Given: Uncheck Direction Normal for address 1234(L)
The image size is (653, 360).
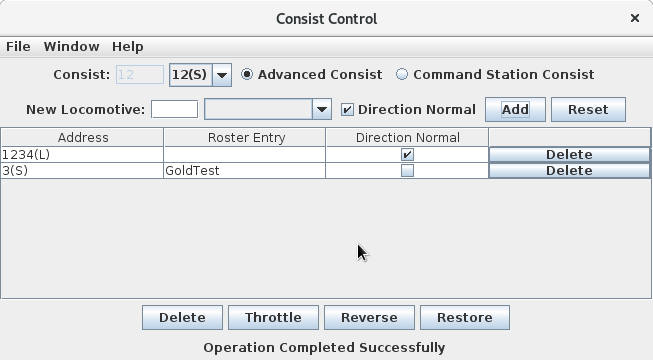Looking at the screenshot, I should tap(407, 155).
